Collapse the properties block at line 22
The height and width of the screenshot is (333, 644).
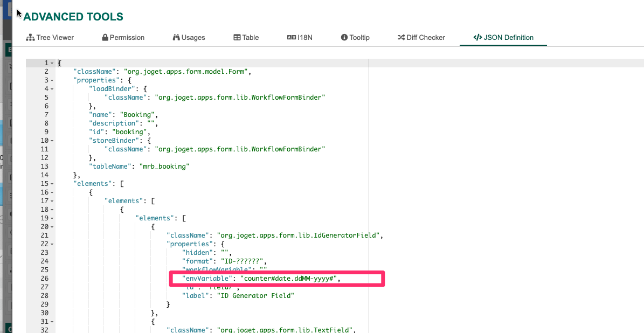tap(52, 244)
